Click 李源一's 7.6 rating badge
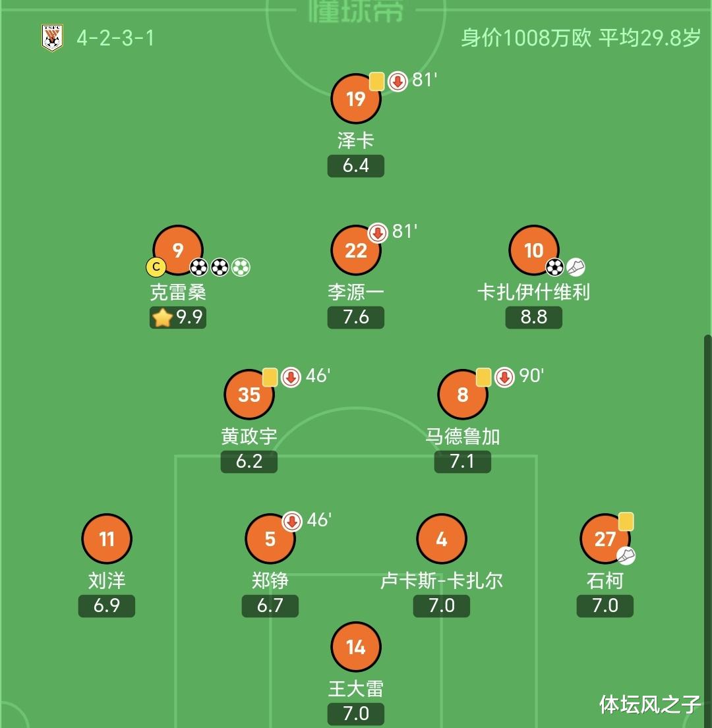Screen dimensions: 712x728 (356, 318)
